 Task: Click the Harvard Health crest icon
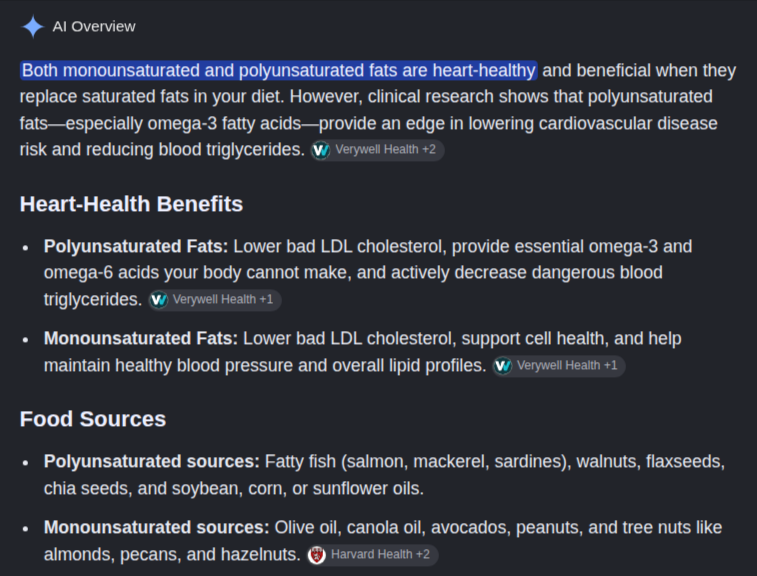(317, 555)
